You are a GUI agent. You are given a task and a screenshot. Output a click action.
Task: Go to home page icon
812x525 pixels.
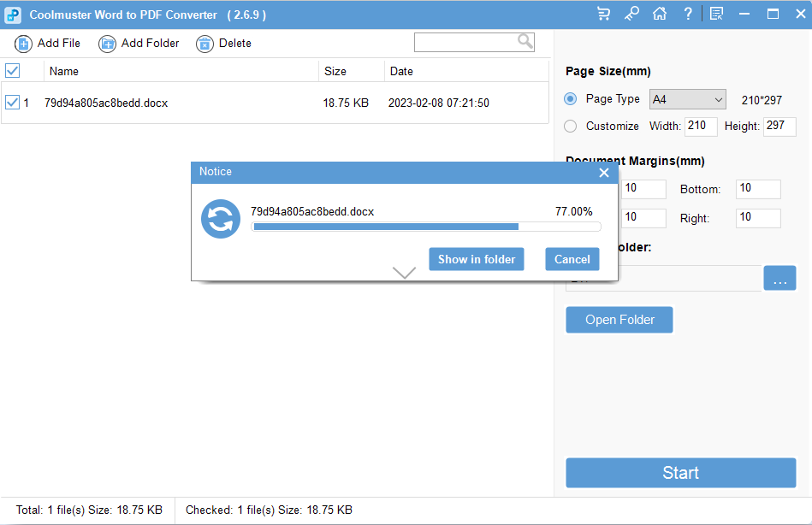(x=659, y=14)
